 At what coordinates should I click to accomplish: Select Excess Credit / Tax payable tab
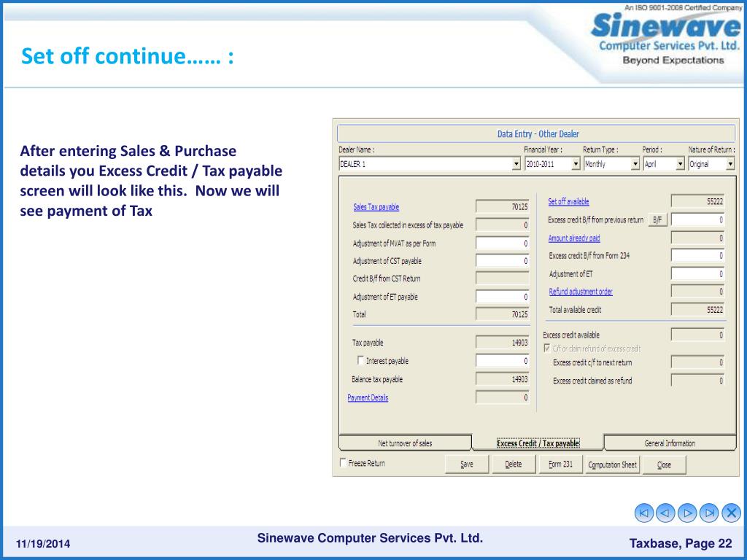coord(538,443)
